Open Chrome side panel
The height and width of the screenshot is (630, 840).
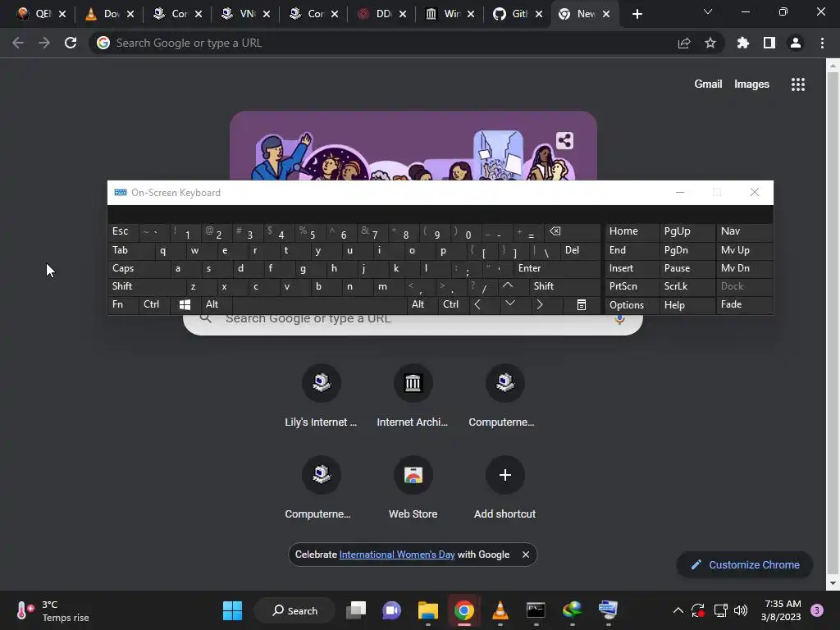[x=769, y=43]
